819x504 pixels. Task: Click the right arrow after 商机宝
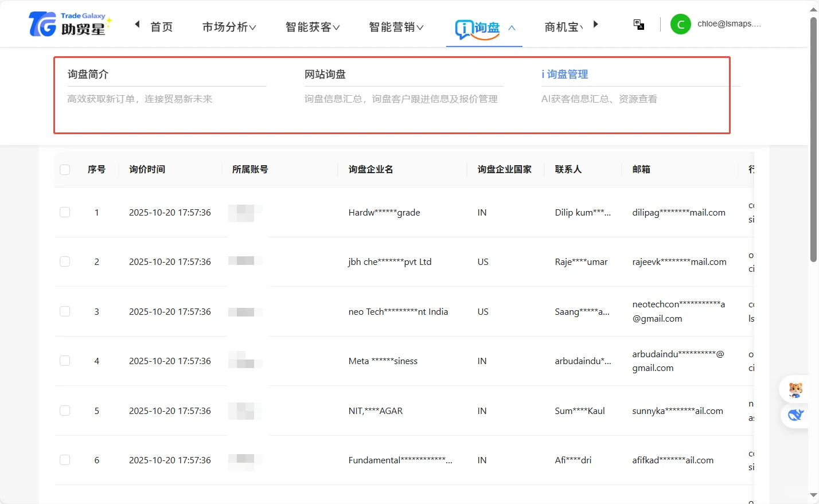595,24
